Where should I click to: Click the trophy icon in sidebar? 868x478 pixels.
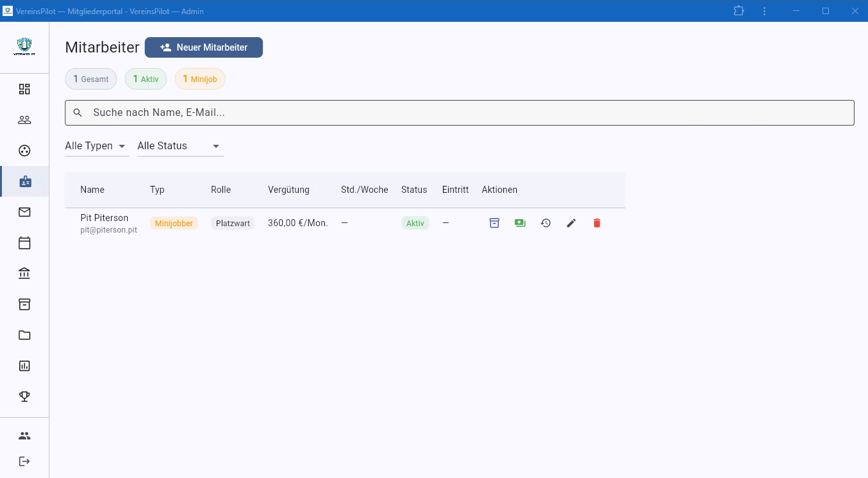click(24, 397)
